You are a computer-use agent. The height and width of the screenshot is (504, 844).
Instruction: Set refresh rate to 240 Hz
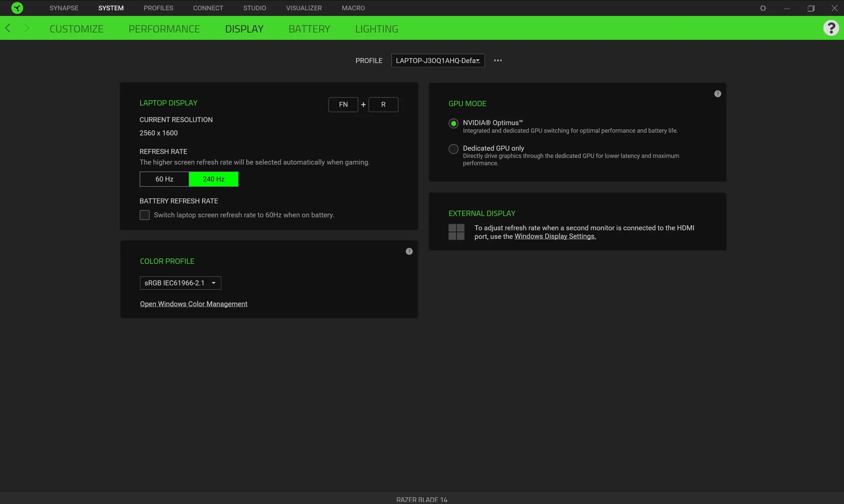click(x=214, y=179)
